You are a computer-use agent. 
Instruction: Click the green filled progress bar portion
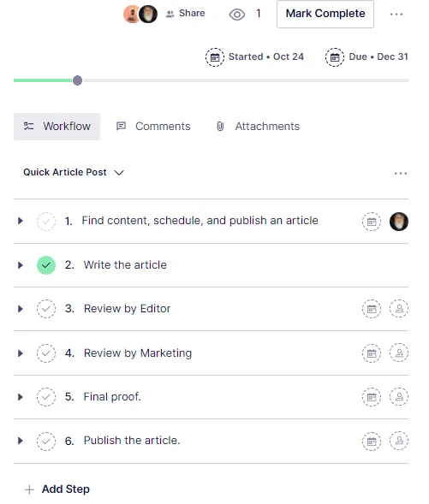click(43, 80)
